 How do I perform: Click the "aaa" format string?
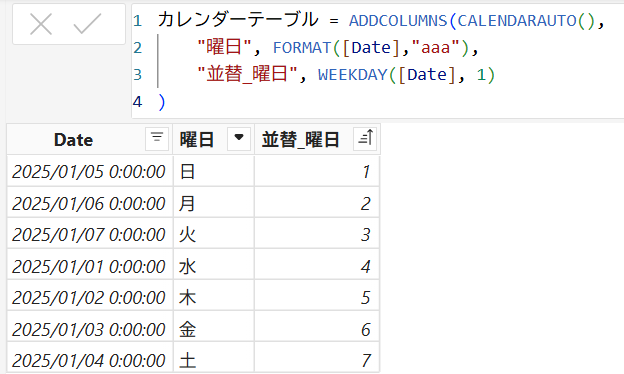click(x=435, y=48)
